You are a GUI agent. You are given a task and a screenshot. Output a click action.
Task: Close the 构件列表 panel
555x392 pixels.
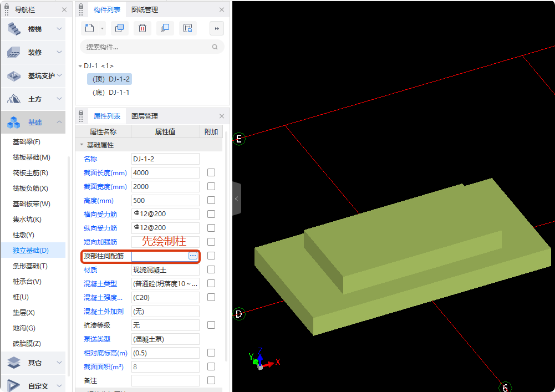222,9
